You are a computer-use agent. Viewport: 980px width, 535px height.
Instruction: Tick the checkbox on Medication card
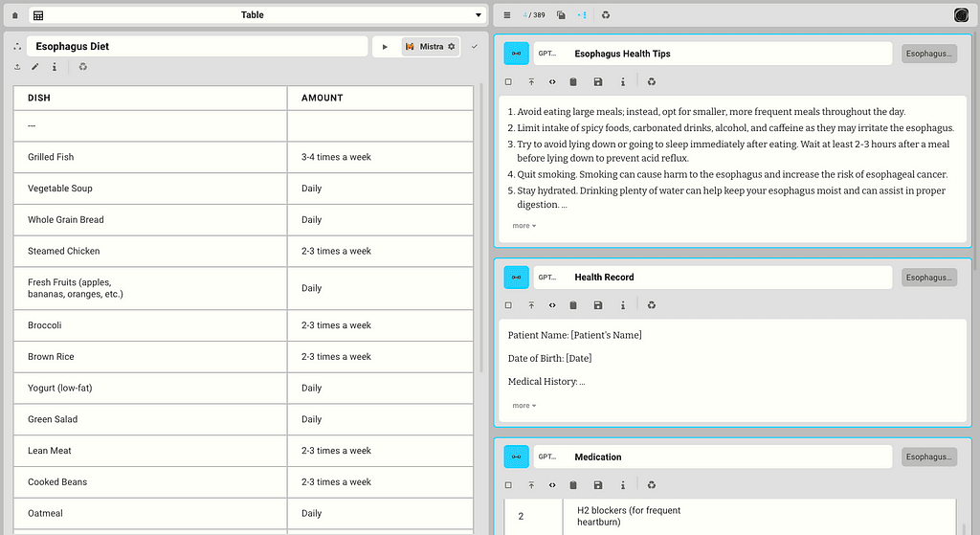click(x=508, y=485)
